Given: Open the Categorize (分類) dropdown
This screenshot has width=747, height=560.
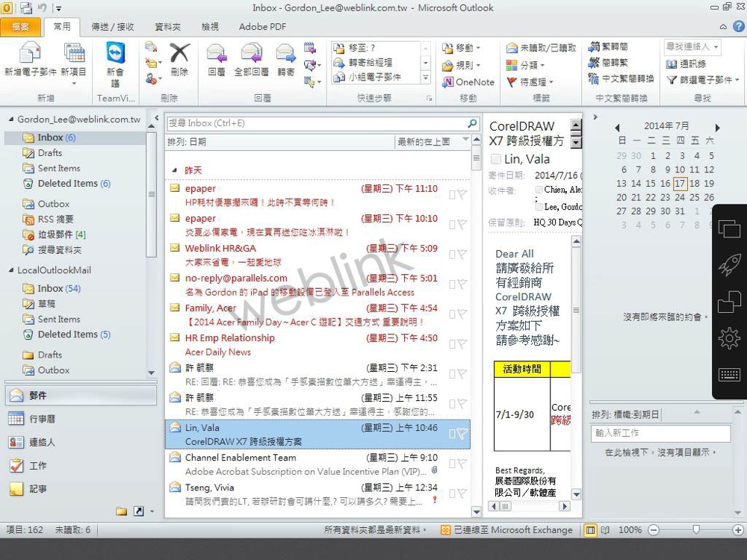Looking at the screenshot, I should (525, 65).
